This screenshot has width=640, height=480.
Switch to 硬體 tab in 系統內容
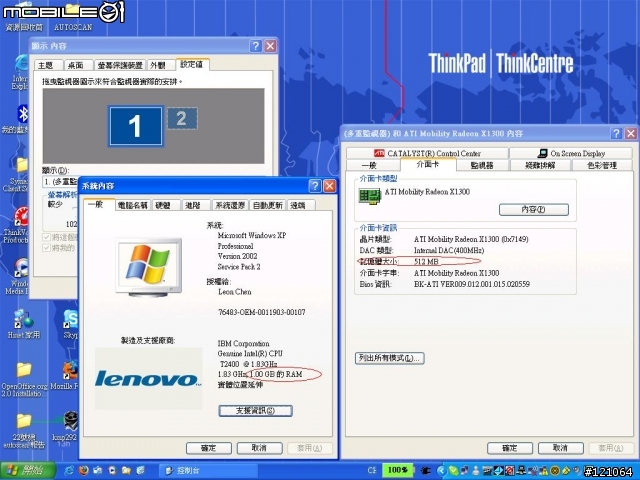pyautogui.click(x=167, y=205)
